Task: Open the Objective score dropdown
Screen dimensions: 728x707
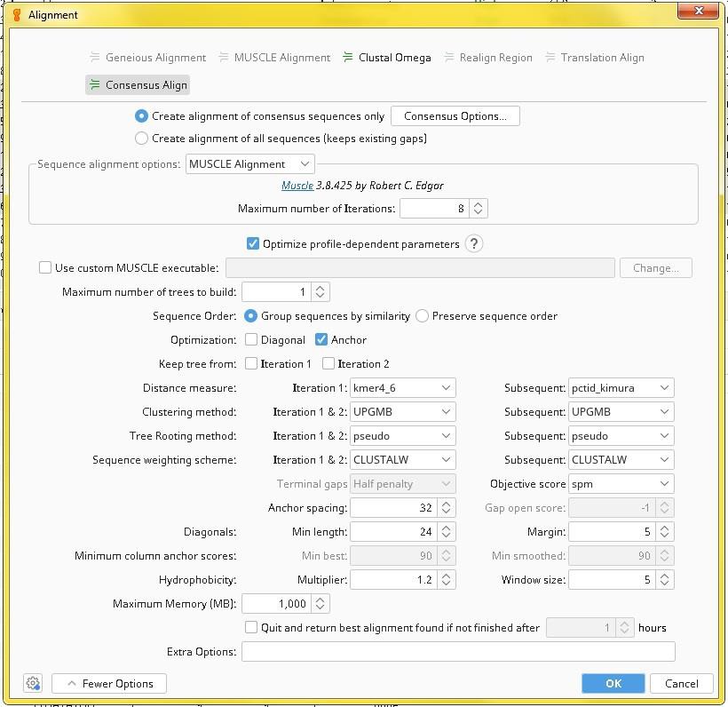Action: pos(621,484)
